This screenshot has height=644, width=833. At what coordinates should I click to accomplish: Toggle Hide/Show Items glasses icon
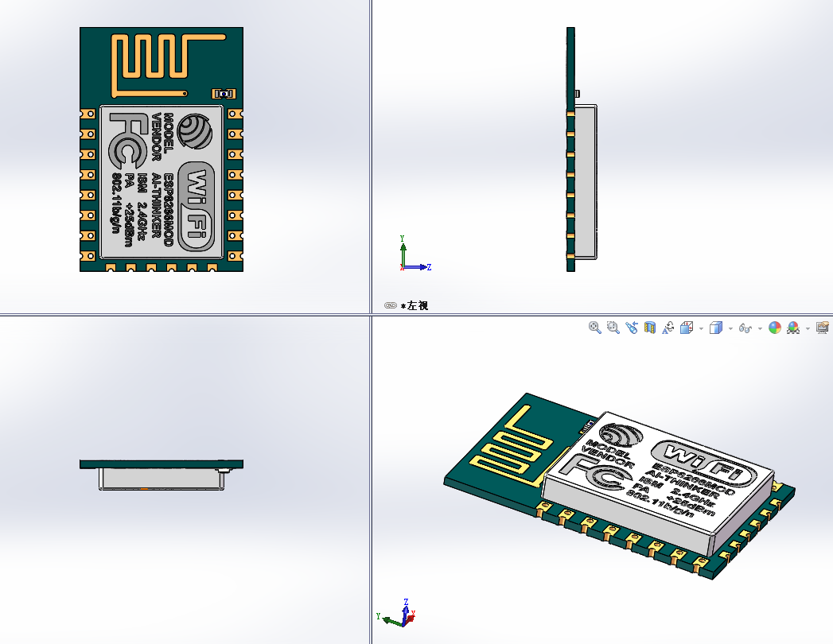click(x=745, y=328)
